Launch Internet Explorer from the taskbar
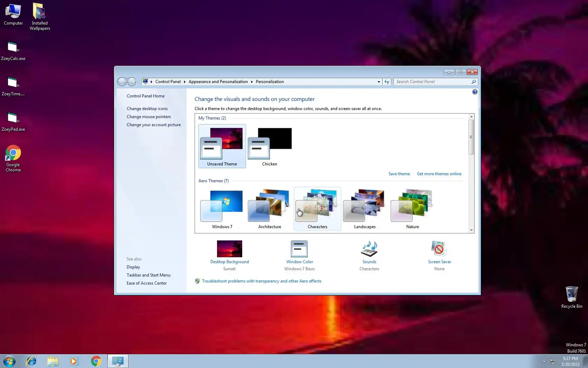588x368 pixels. pyautogui.click(x=31, y=361)
